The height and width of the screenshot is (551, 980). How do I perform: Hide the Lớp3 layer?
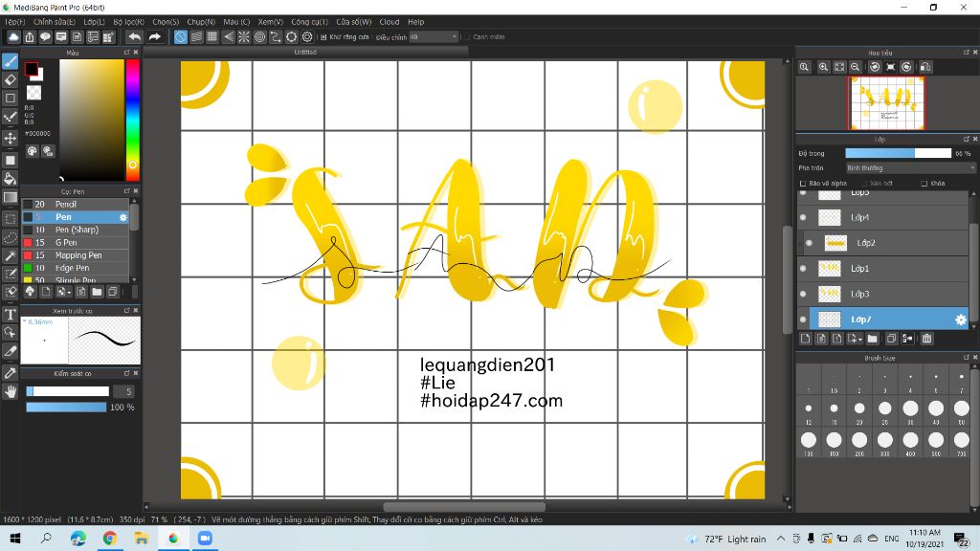pyautogui.click(x=803, y=295)
